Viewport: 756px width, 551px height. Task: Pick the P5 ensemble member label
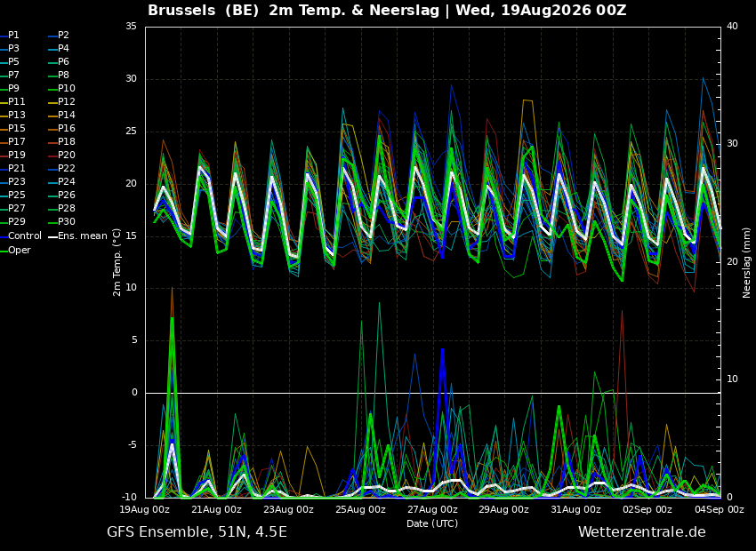click(10, 61)
